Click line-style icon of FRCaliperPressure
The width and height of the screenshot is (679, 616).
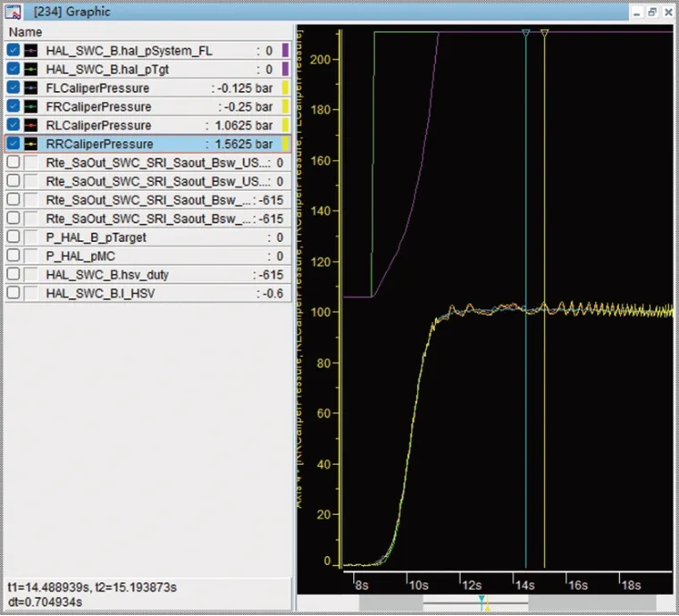[31, 106]
